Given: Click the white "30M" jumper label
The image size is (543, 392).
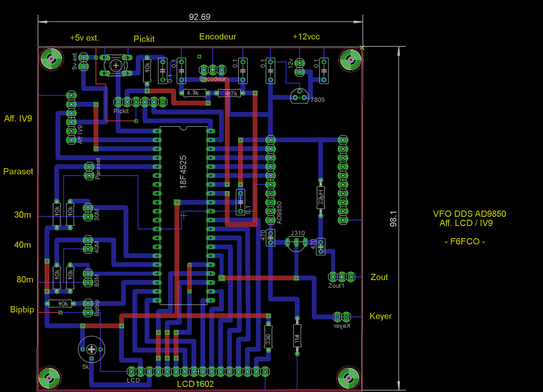Looking at the screenshot, I should point(97,214).
